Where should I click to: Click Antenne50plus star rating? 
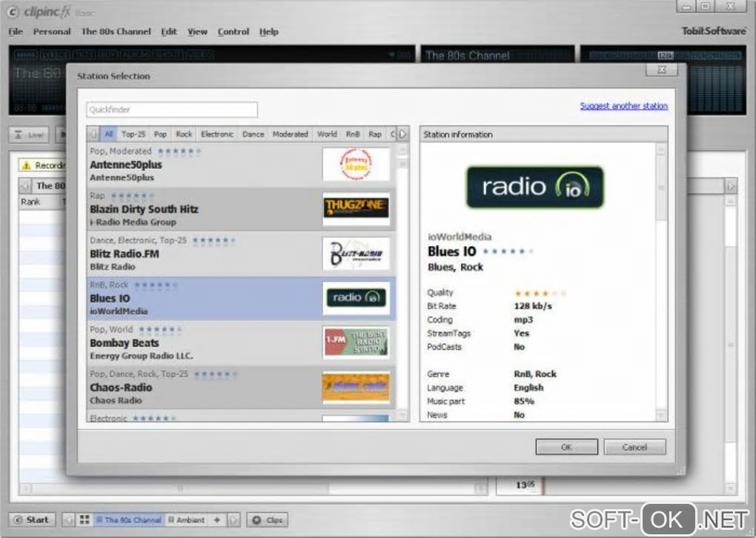179,151
